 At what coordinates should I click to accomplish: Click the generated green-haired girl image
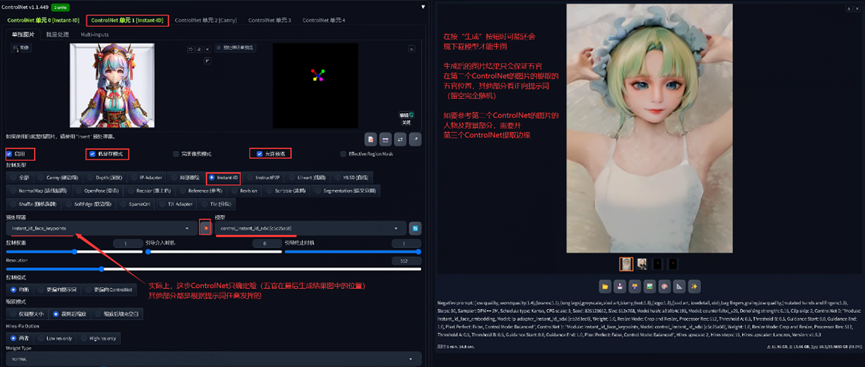coord(649,128)
